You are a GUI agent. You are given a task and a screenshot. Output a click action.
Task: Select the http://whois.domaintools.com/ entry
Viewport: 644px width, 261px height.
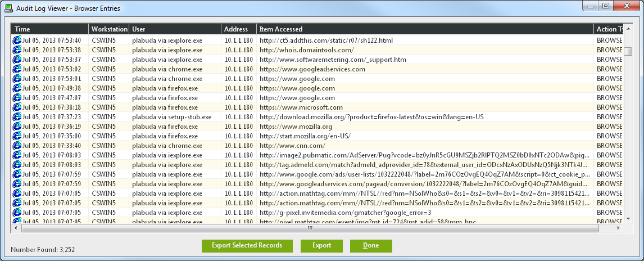click(x=307, y=50)
